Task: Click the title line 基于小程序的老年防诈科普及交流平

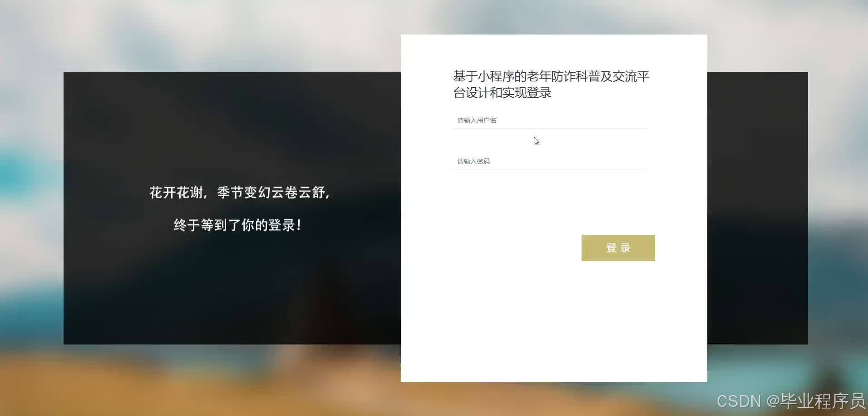Action: point(551,76)
